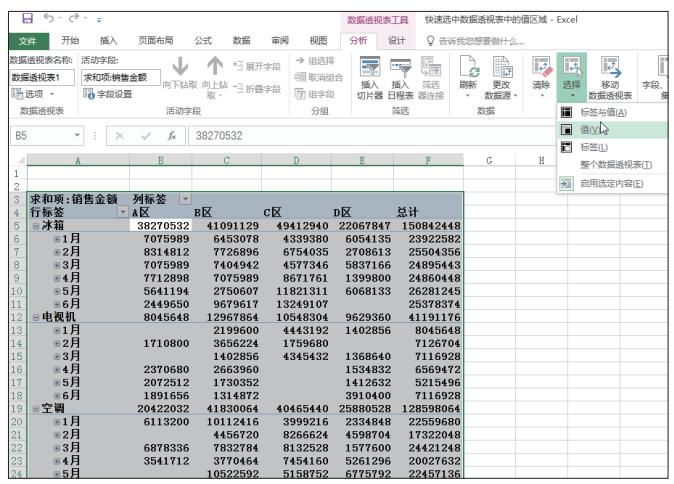
Task: Click the 清除 dropdown arrow
Action: [542, 95]
